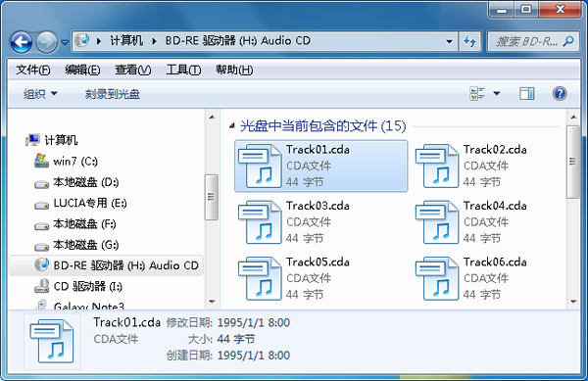Select CD 驱动器 (I:) in tree
Image resolution: width=588 pixels, height=381 pixels.
(88, 287)
